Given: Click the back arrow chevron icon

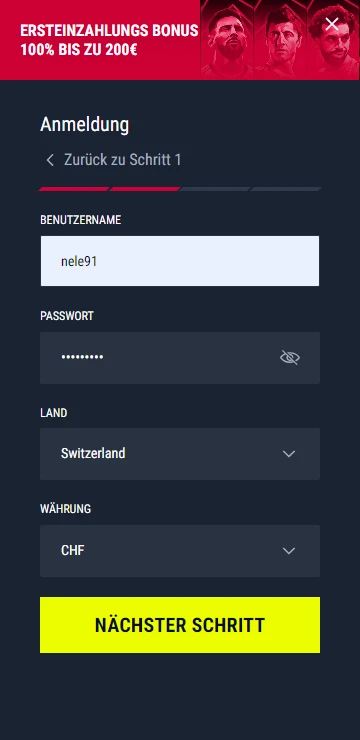Looking at the screenshot, I should [x=50, y=160].
